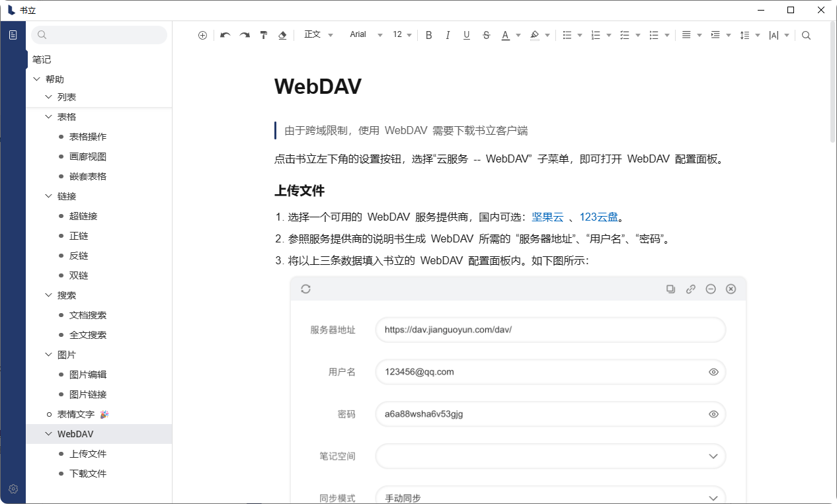Open the 正文 paragraph style dropdown

(318, 35)
